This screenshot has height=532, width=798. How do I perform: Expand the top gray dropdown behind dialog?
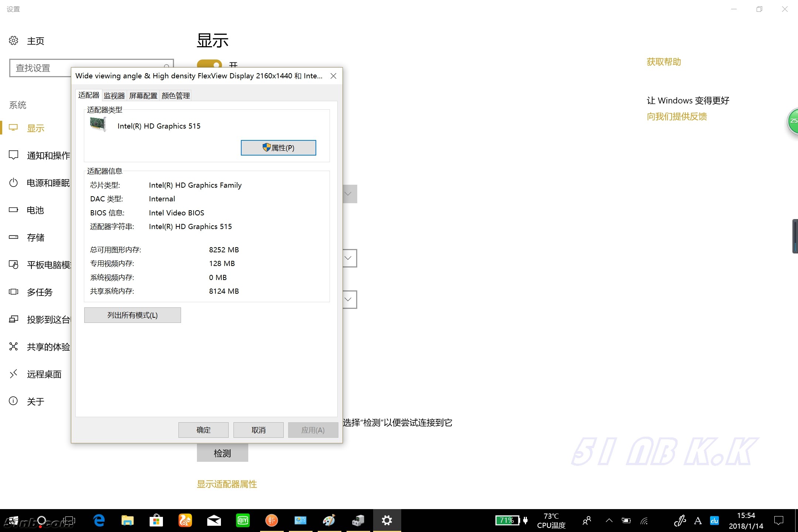pos(348,194)
